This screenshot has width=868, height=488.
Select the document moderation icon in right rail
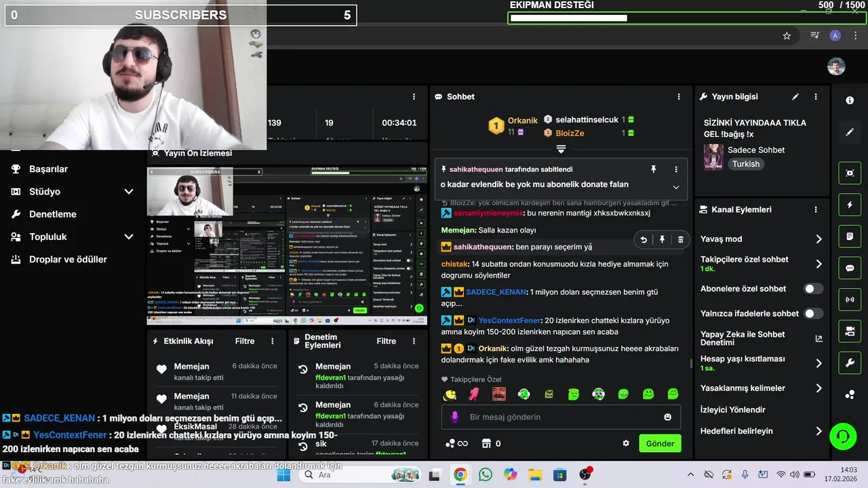click(850, 237)
